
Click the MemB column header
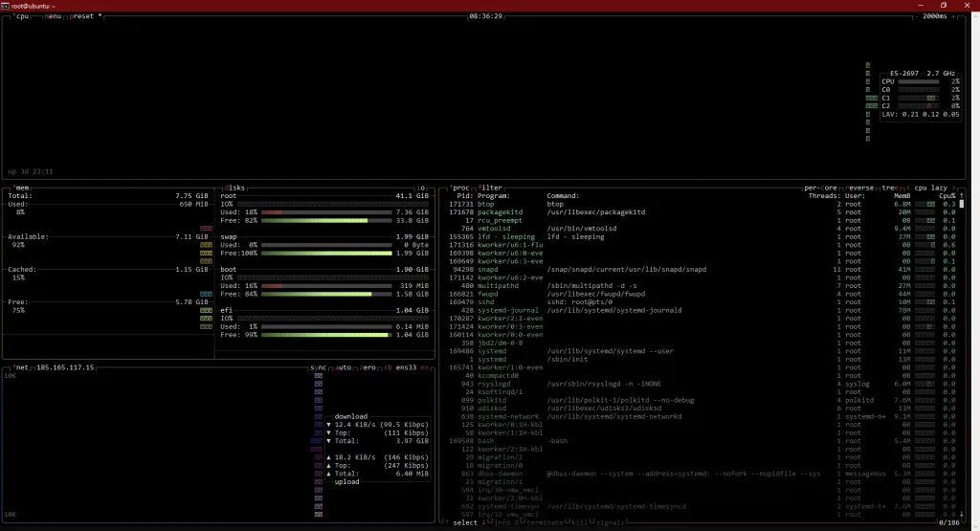click(902, 195)
